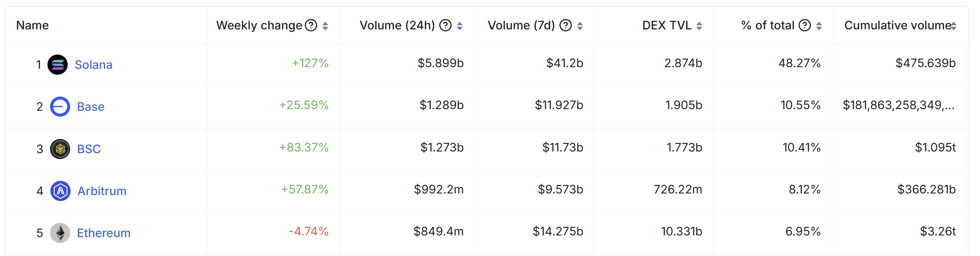Open the Arbitrum chain link
This screenshot has width=980, height=256.
coord(102,191)
